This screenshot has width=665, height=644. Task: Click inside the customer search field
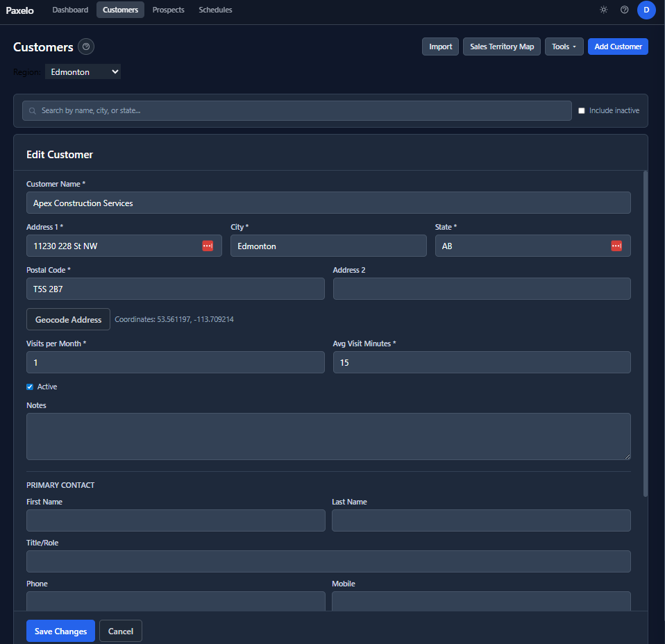(278, 110)
